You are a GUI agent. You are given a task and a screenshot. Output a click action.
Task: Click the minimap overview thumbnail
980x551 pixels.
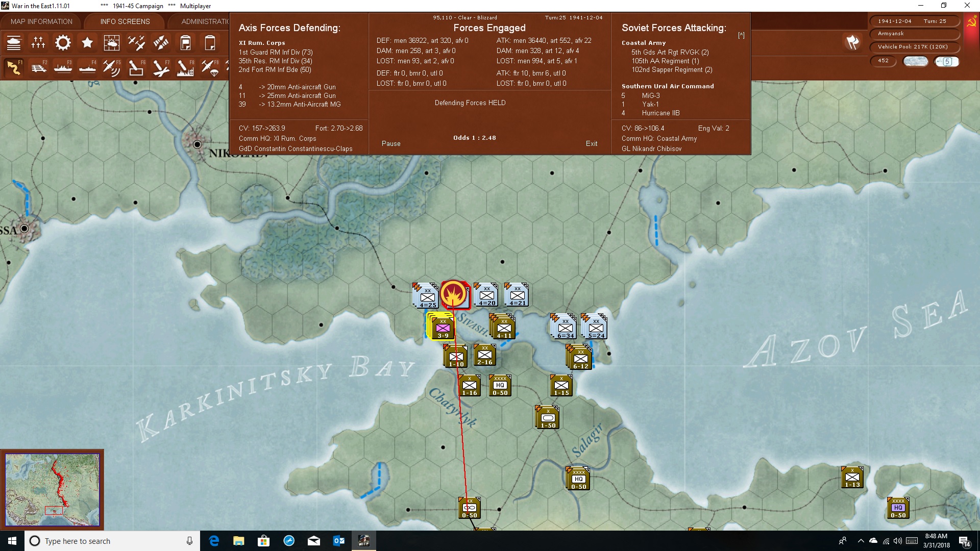(x=52, y=490)
